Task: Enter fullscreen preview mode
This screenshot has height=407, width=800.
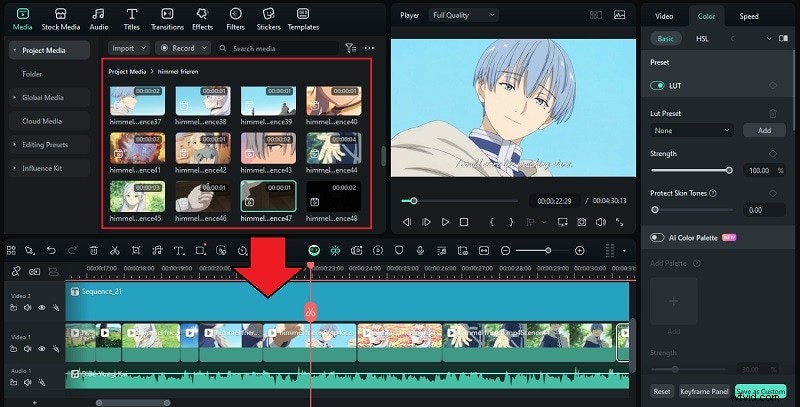Action: [x=619, y=222]
